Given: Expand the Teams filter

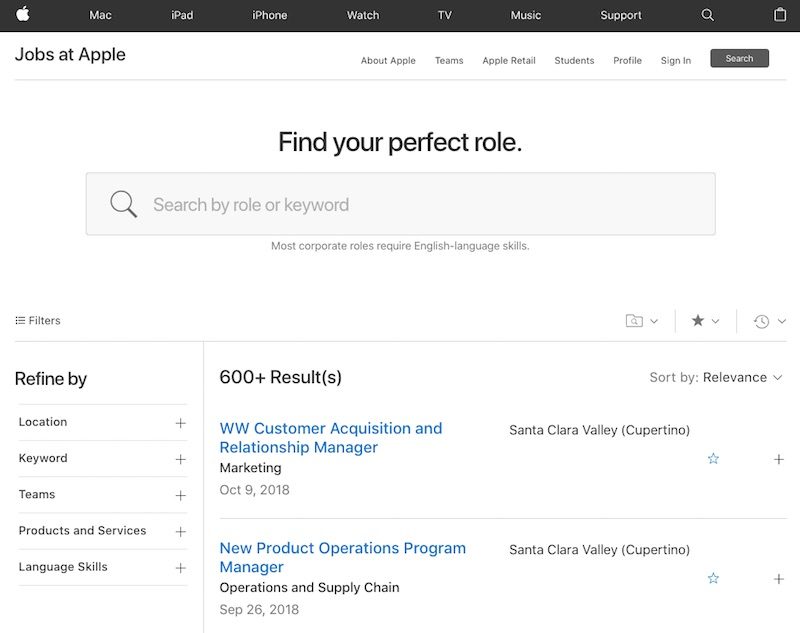Looking at the screenshot, I should click(x=180, y=495).
